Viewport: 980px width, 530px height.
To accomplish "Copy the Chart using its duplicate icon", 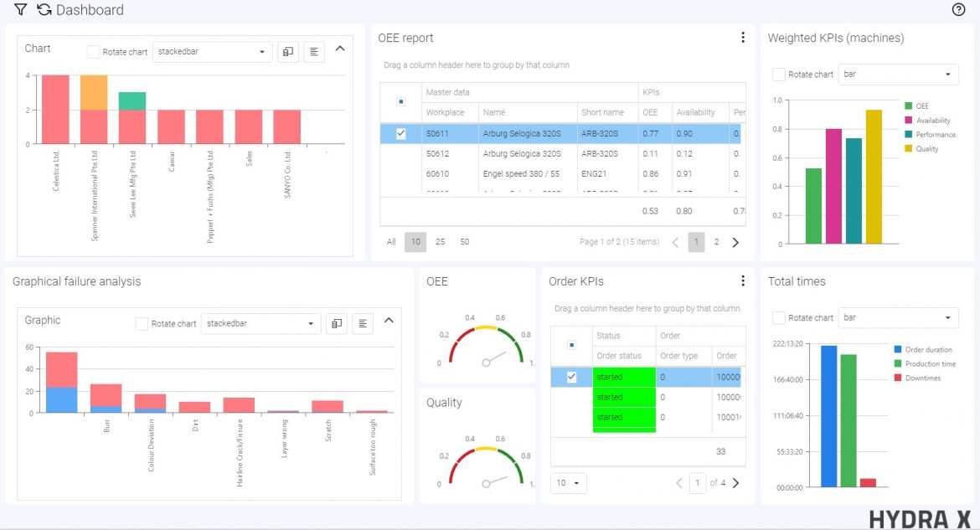I will (287, 51).
